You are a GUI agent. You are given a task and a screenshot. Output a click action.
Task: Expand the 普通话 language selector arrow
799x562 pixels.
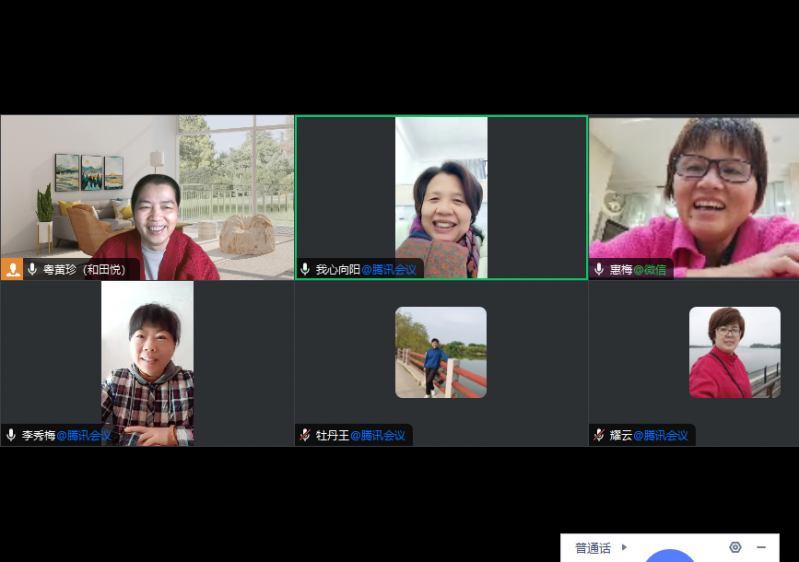tap(625, 547)
